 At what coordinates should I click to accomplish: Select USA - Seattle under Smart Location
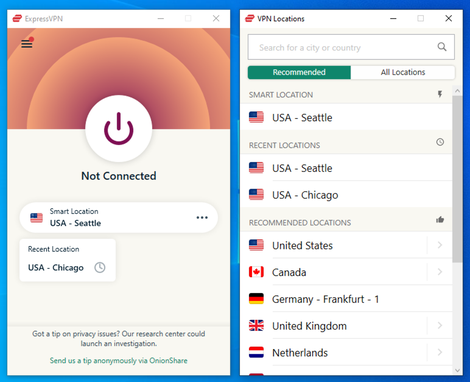[346, 117]
